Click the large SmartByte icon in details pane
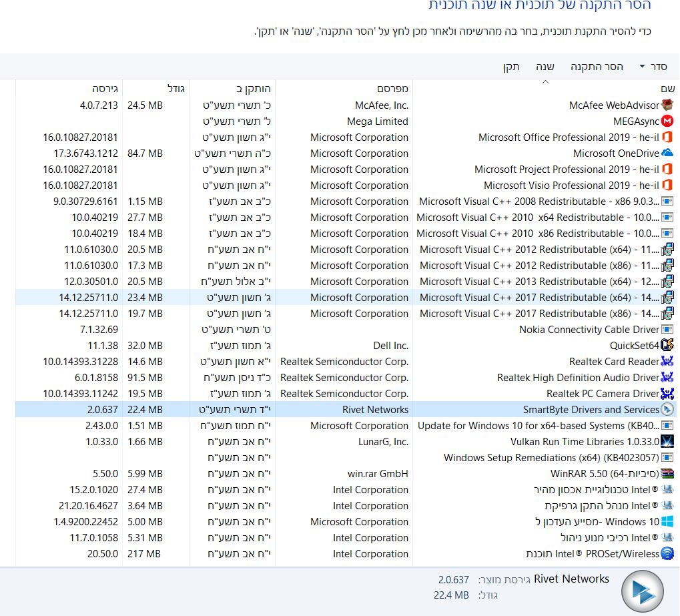 click(x=643, y=591)
